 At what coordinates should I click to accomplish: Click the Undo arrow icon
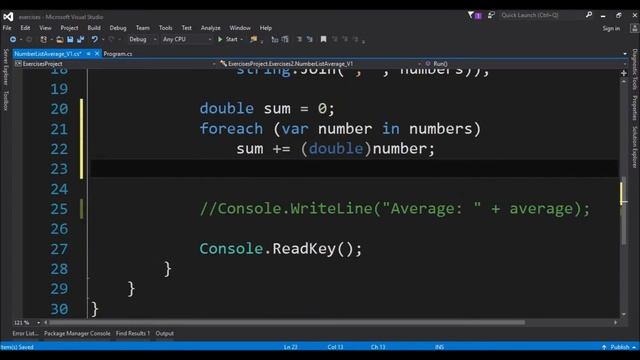(94, 39)
